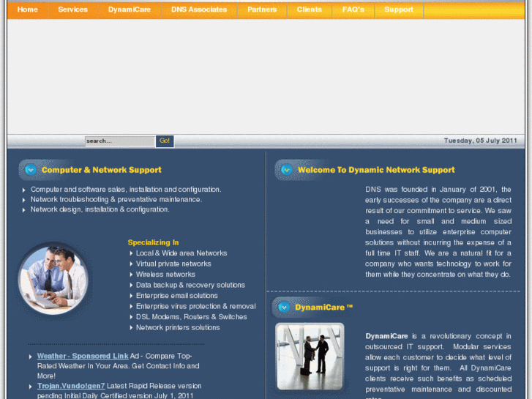Click 'Network design, installation & configuration' text
The image size is (532, 399).
pyautogui.click(x=100, y=209)
